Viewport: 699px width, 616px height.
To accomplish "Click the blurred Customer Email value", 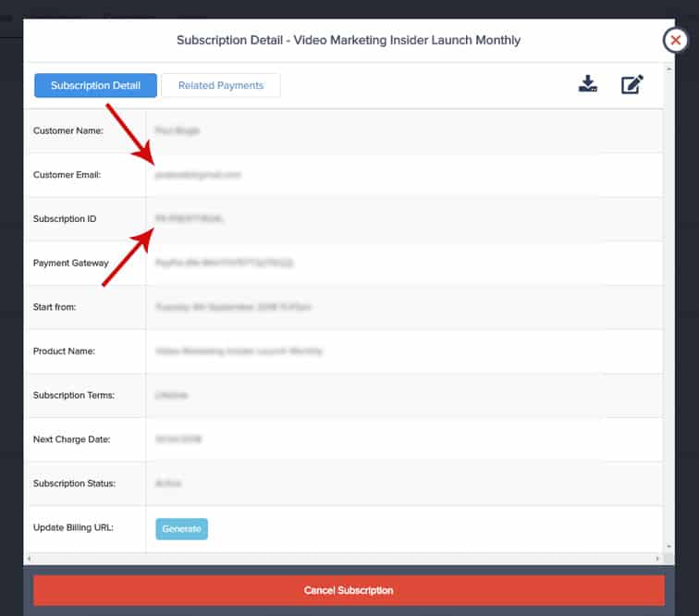I will point(198,175).
